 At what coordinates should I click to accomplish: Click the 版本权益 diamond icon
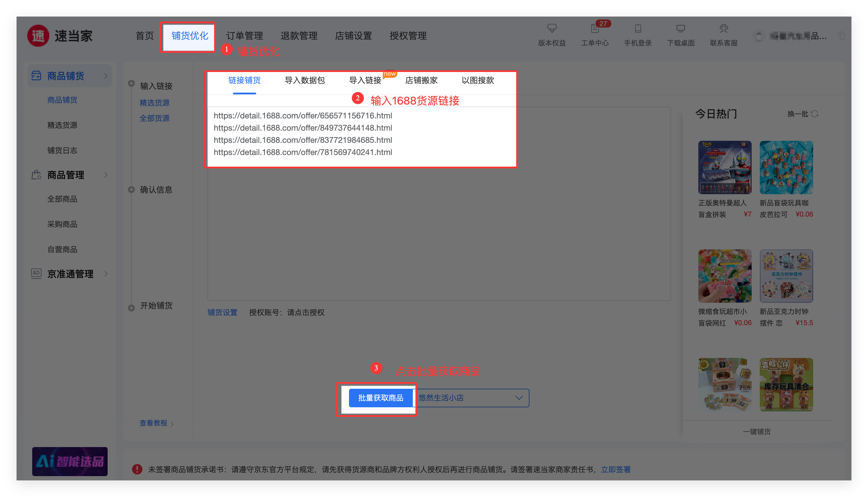[551, 28]
